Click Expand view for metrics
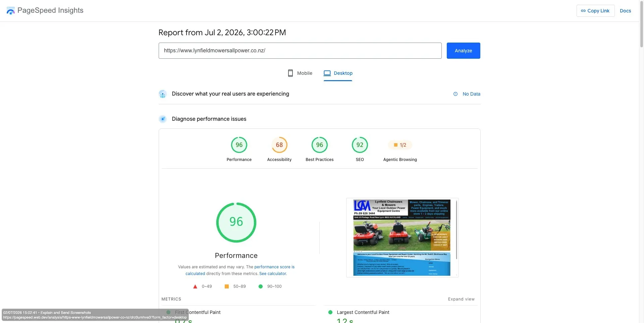Screen dimensions: 644x323 pyautogui.click(x=461, y=299)
